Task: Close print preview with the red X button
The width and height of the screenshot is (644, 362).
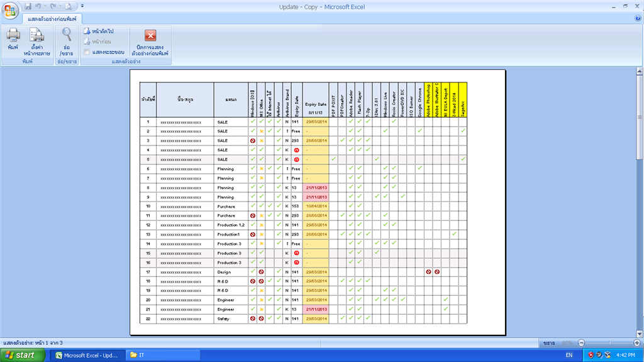Action: 150,35
